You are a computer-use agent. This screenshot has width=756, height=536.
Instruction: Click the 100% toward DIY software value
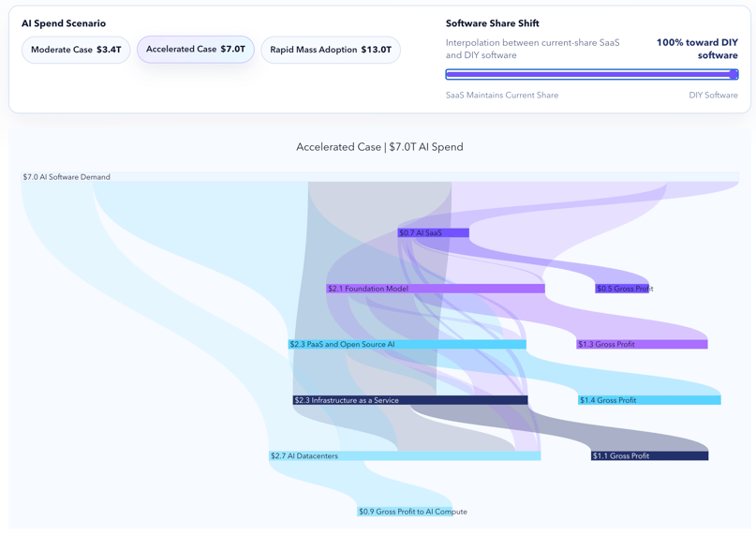696,49
